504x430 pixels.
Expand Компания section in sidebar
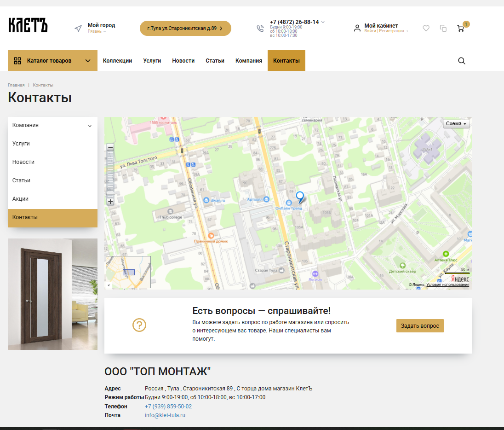pyautogui.click(x=90, y=126)
